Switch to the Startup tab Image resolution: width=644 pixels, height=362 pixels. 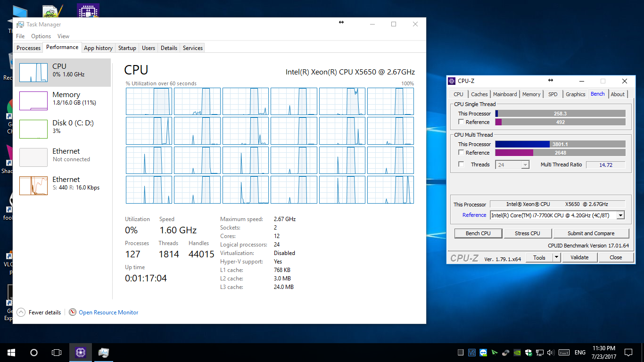(127, 48)
